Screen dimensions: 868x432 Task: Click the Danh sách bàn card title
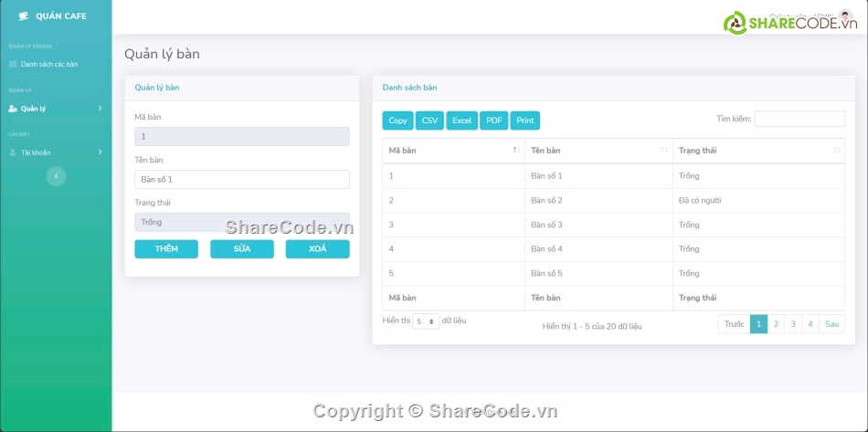409,88
